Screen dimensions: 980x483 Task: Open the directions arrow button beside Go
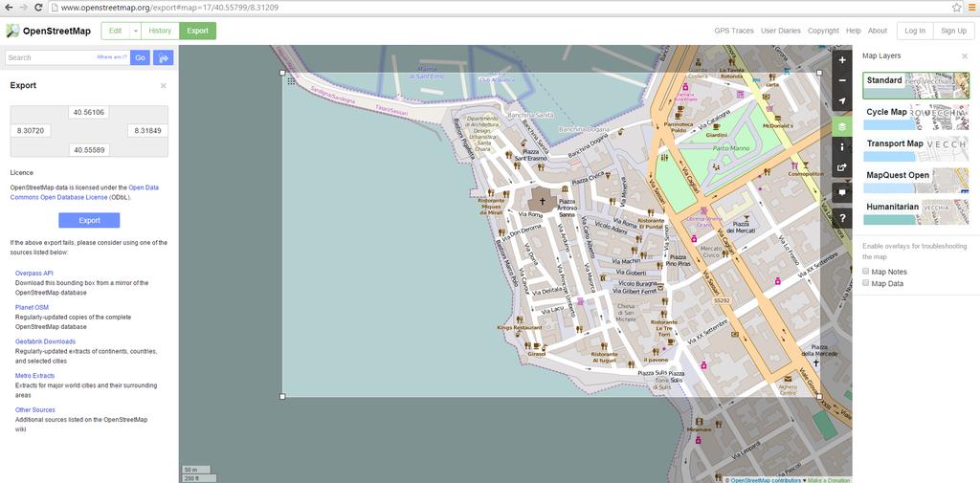[163, 57]
